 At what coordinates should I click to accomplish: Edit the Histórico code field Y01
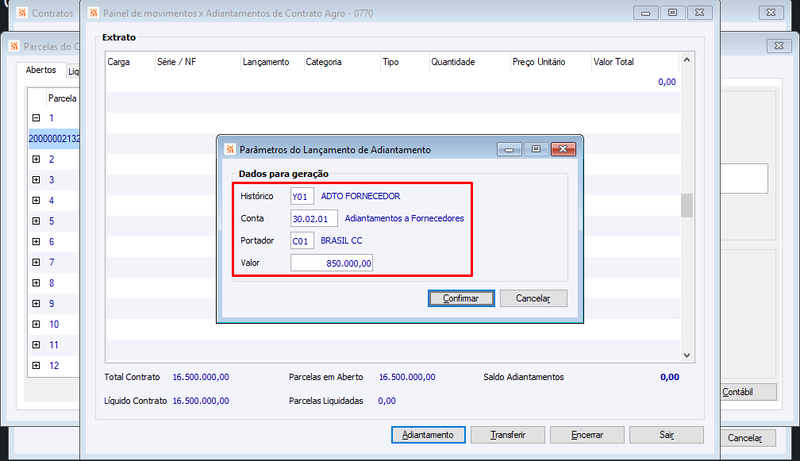pos(302,196)
